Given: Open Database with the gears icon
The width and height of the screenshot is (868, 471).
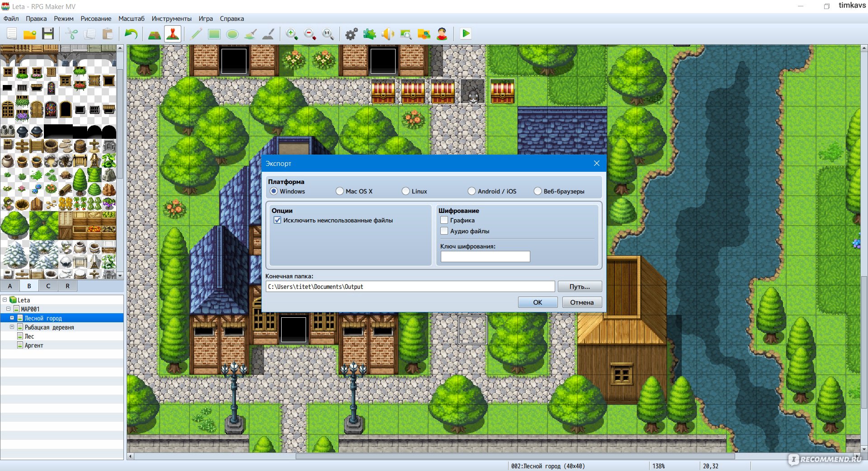Looking at the screenshot, I should [x=352, y=34].
